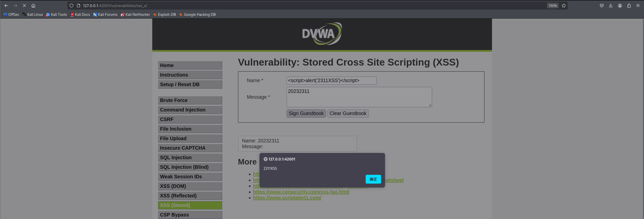Screen dimensions: 644x219
Task: Open Kali Forums bookmark
Action: point(105,15)
